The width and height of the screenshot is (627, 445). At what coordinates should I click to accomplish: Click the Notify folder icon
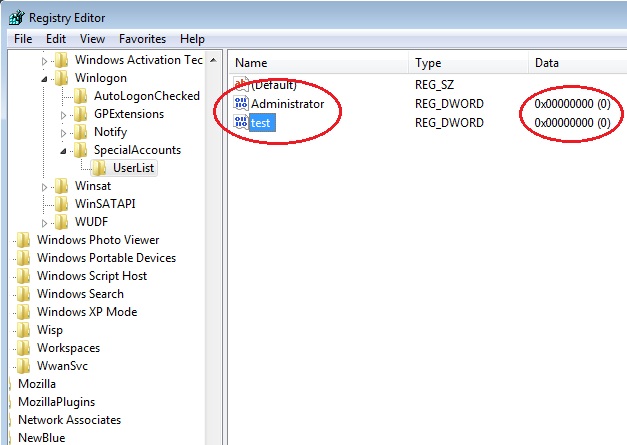(81, 132)
